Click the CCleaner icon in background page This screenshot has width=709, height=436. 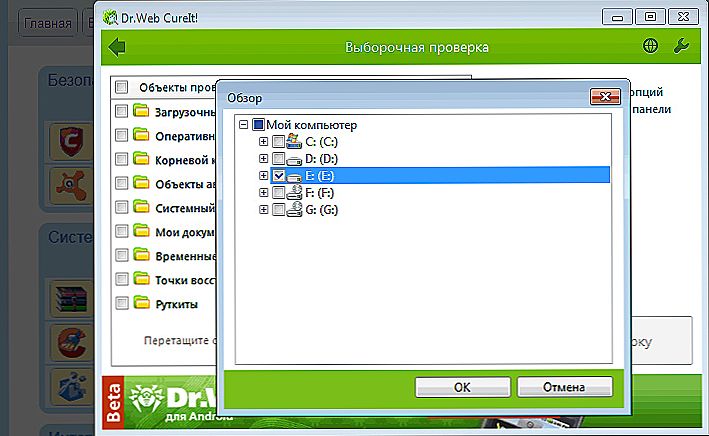[71, 342]
